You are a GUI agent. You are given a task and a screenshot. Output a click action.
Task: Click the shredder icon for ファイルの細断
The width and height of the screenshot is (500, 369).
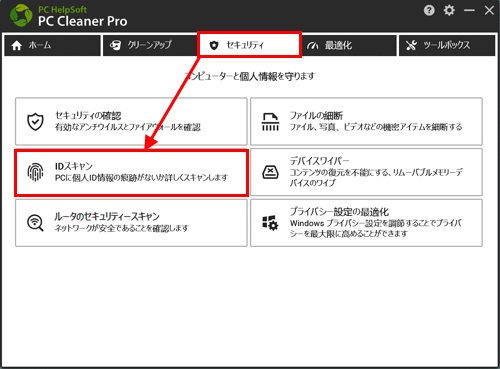point(270,122)
